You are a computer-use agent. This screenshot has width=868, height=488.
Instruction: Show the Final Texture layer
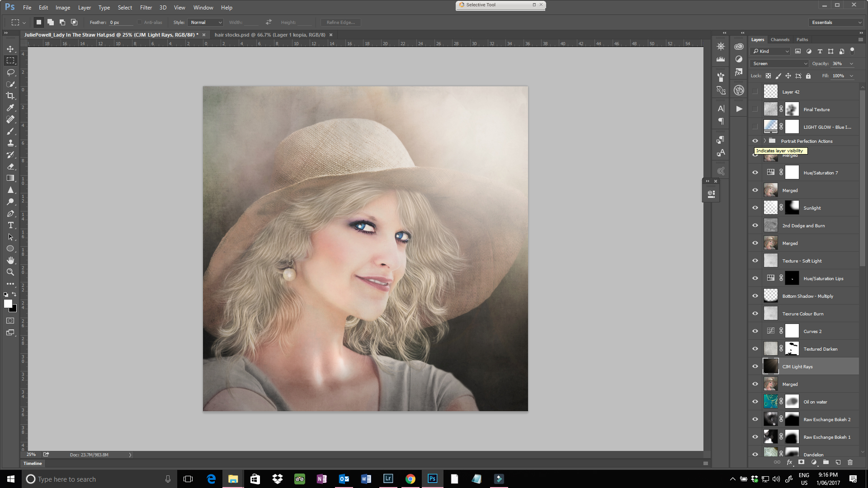coord(755,109)
